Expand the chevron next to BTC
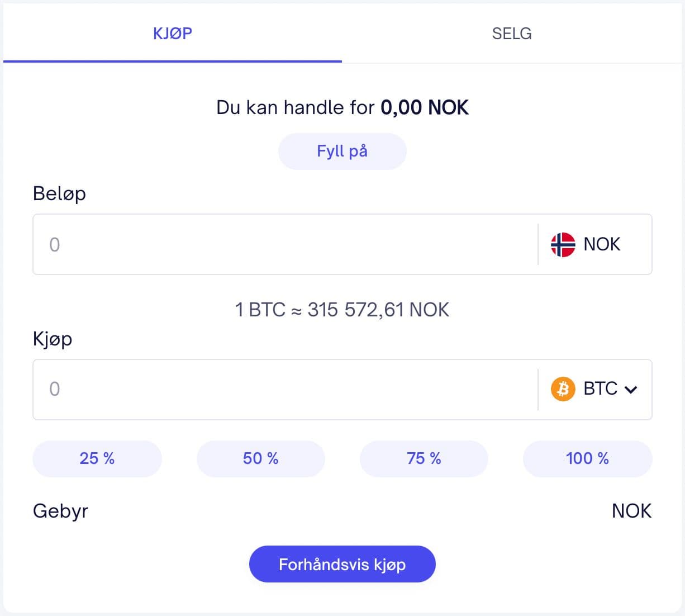685x616 pixels. (x=631, y=389)
